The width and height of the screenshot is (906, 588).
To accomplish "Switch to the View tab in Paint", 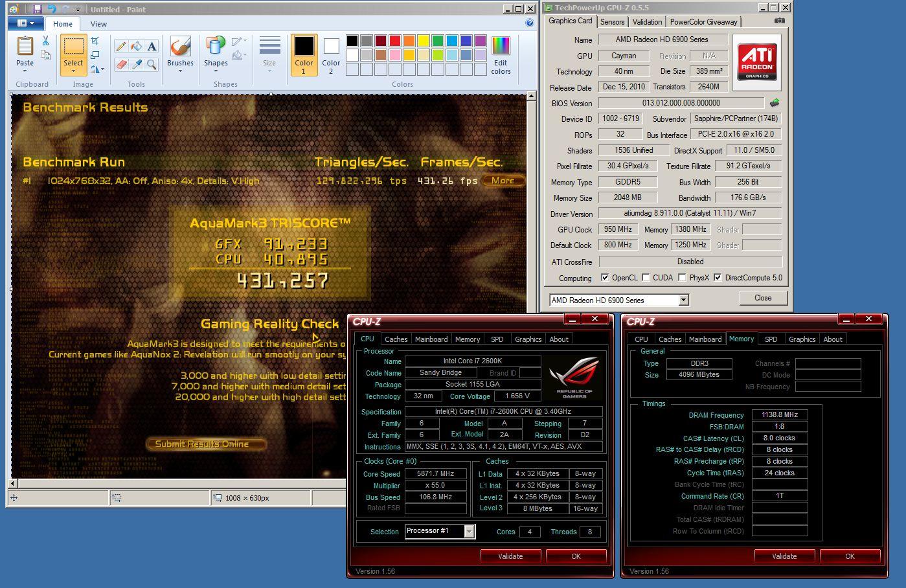I will coord(98,24).
